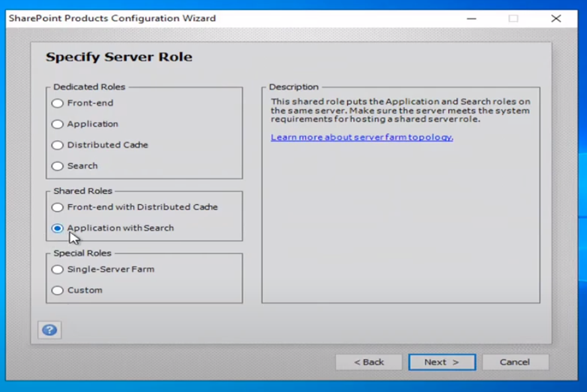Viewport: 587px width, 392px height.
Task: Close the SharePoint configuration wizard
Action: [556, 19]
